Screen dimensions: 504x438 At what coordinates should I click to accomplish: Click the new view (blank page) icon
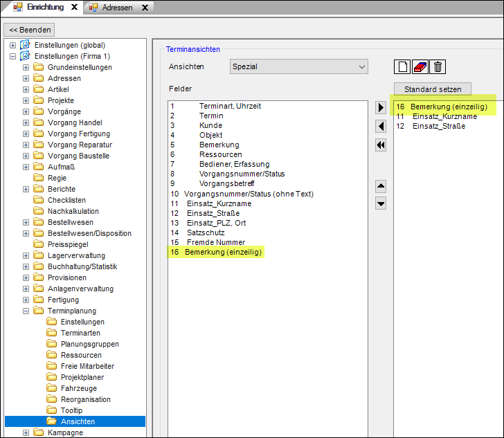click(x=402, y=66)
